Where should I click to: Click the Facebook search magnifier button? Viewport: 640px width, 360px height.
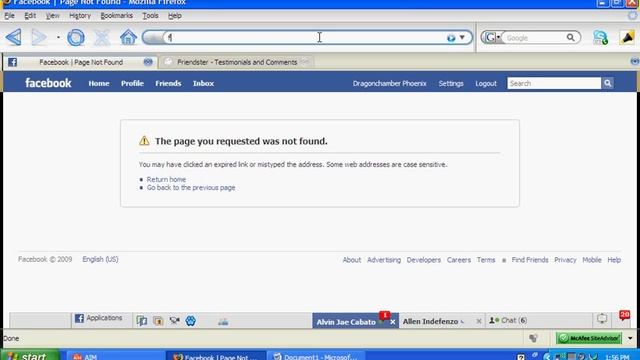607,83
